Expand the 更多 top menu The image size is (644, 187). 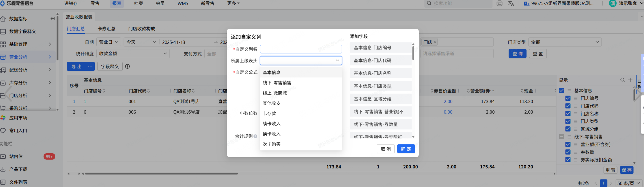pos(233,3)
